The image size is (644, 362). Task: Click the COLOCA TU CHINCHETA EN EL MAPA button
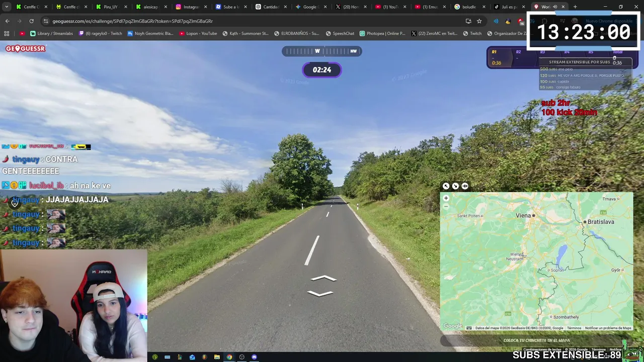[536, 340]
